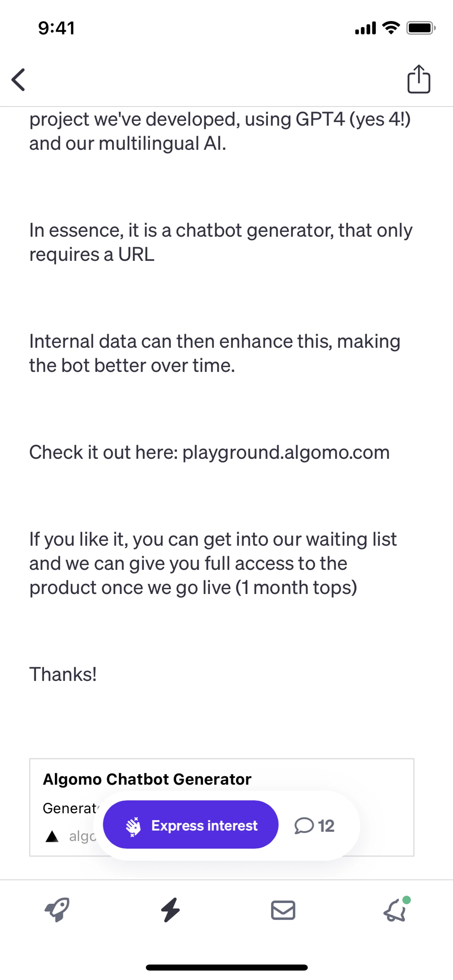Screen dimensions: 453x980
Task: Open the Algomo Chatbot Generator card title
Action: pyautogui.click(x=147, y=779)
